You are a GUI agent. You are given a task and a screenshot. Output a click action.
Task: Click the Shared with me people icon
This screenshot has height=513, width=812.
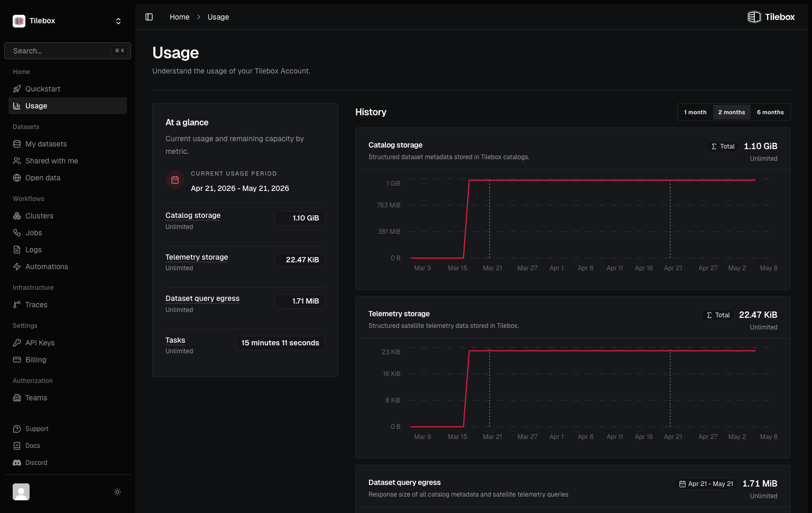(x=17, y=161)
